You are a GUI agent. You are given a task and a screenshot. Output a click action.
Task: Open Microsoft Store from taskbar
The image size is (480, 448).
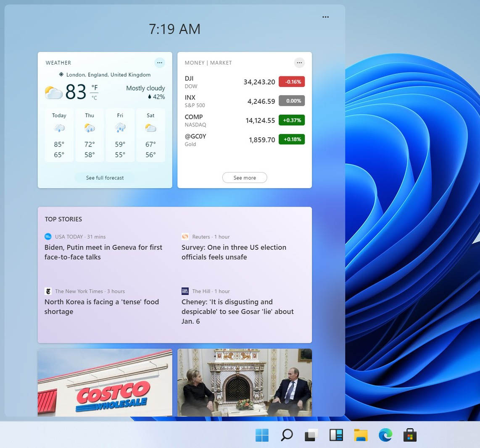[x=410, y=435]
